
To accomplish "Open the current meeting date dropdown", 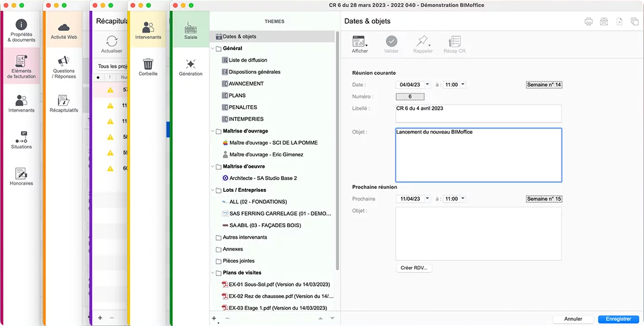I will (x=428, y=84).
